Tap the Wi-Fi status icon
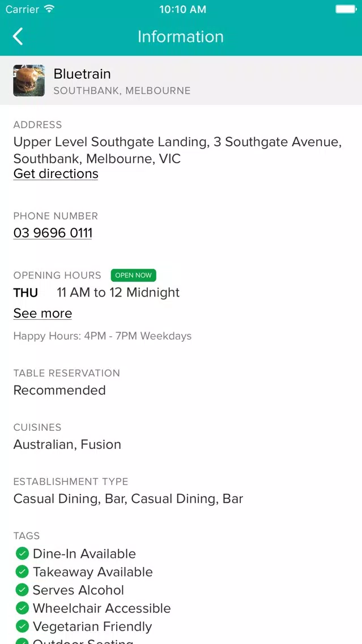 click(x=49, y=9)
